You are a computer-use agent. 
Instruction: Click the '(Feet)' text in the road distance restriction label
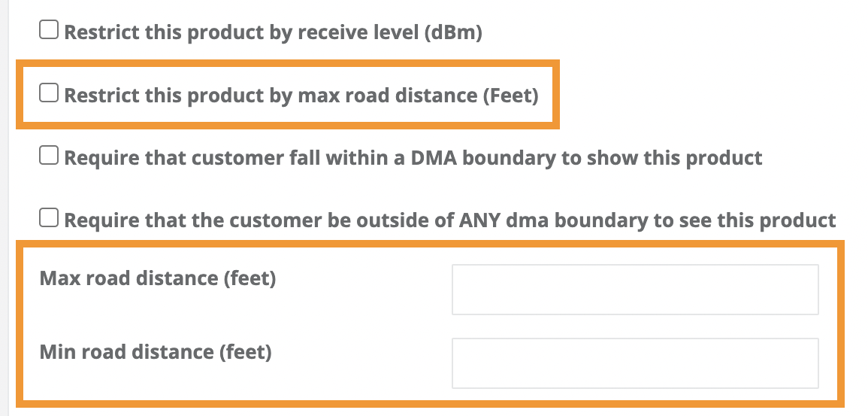pyautogui.click(x=510, y=96)
